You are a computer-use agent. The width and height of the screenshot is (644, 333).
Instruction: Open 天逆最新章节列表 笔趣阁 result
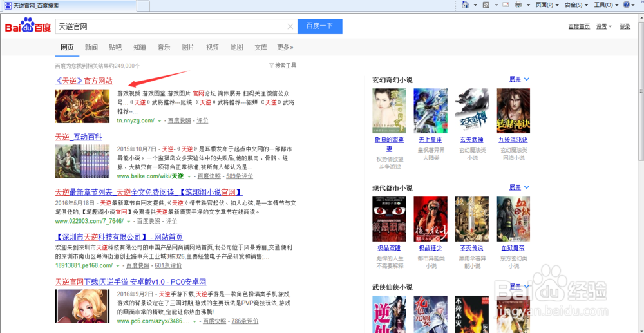pyautogui.click(x=149, y=192)
